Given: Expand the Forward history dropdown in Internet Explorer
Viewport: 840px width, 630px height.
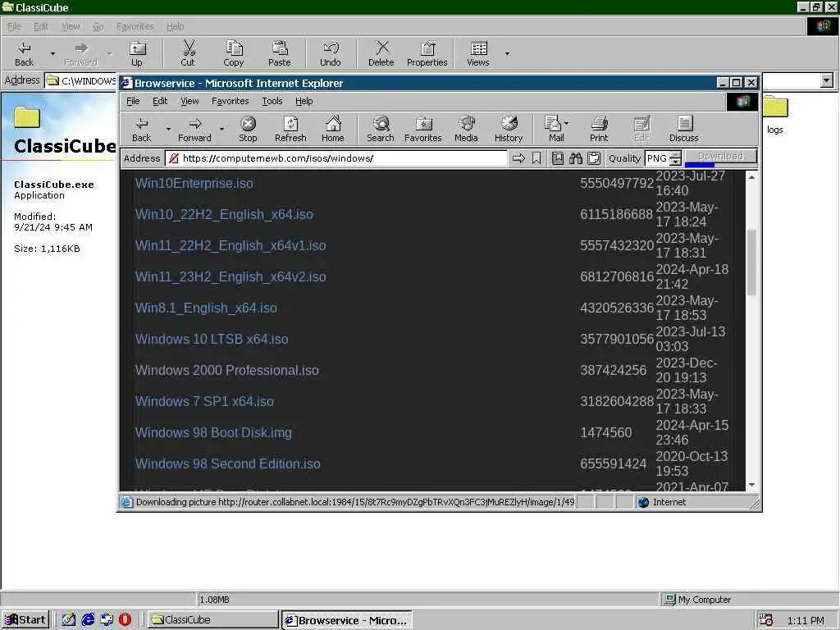Looking at the screenshot, I should pyautogui.click(x=221, y=129).
